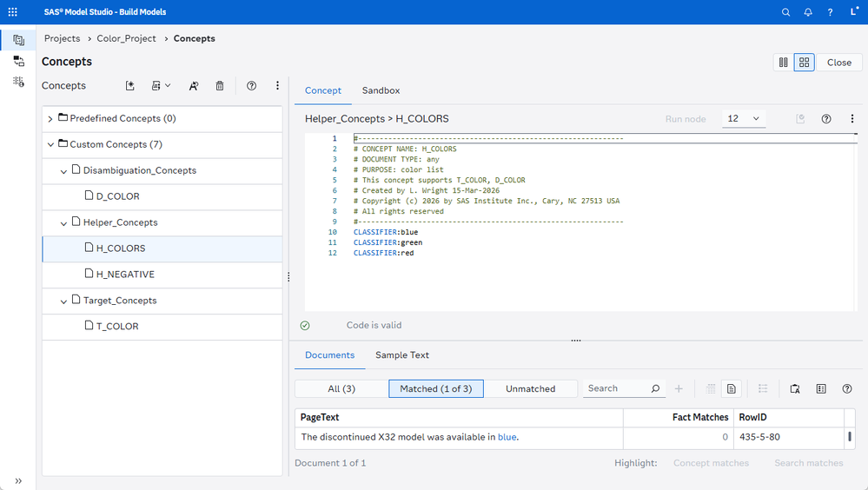Open the Sample Text tab

click(402, 355)
